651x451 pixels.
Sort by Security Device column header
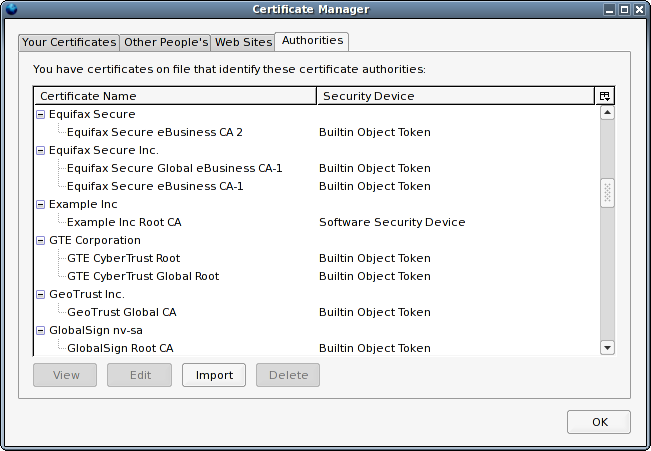point(456,96)
